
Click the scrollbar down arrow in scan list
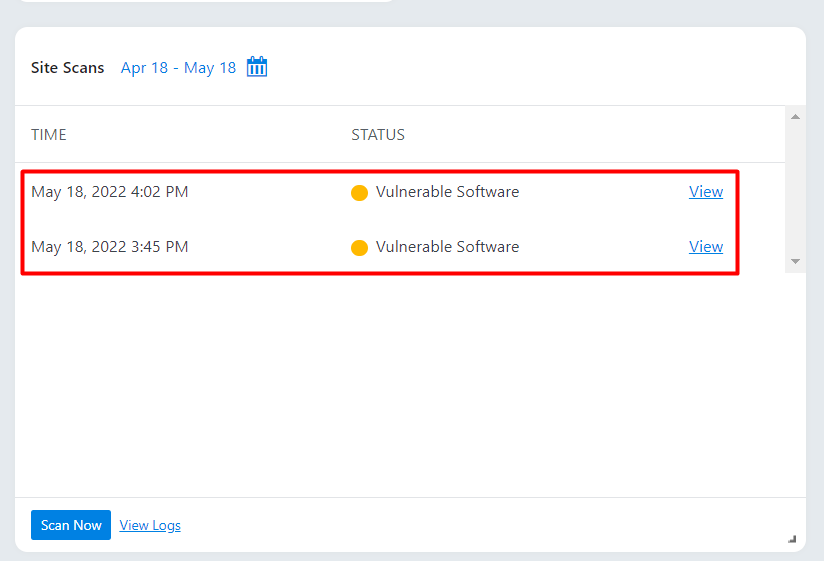click(x=795, y=261)
